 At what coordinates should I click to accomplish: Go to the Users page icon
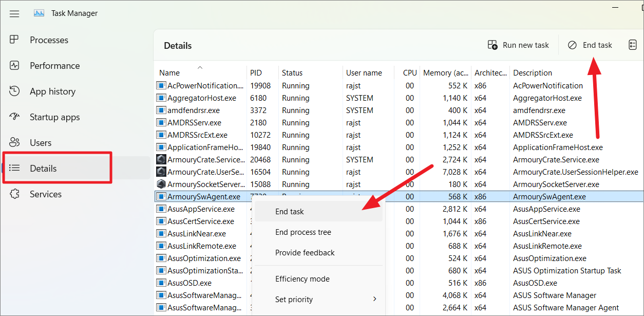pyautogui.click(x=14, y=143)
